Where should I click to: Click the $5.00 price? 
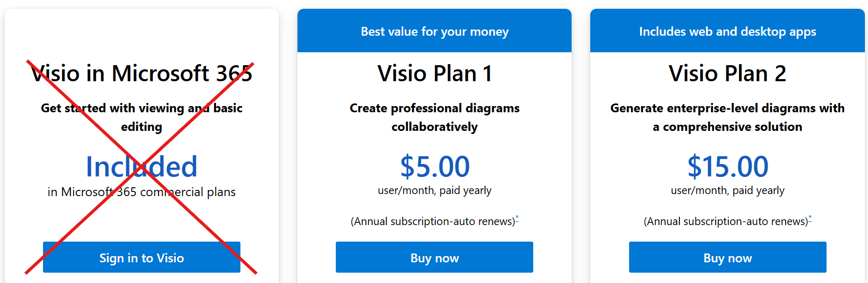(434, 167)
